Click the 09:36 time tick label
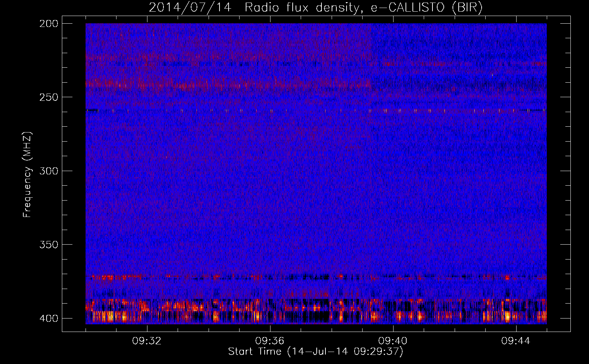The image size is (589, 364). point(270,341)
